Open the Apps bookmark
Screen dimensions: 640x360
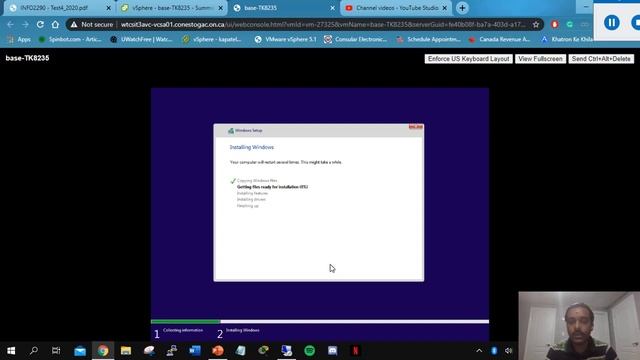click(x=19, y=39)
